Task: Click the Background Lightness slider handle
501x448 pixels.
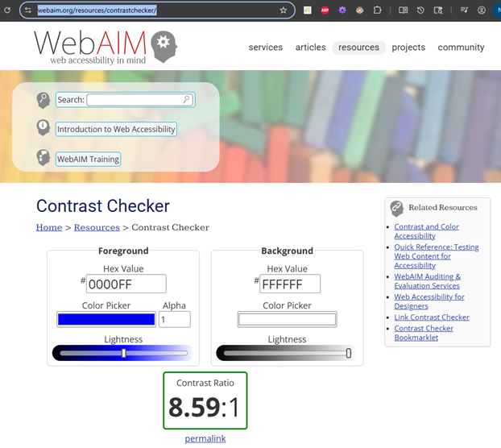Action: pyautogui.click(x=349, y=353)
